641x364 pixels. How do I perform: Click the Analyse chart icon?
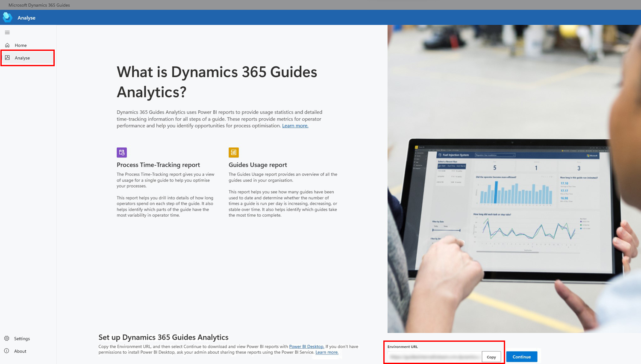7,58
